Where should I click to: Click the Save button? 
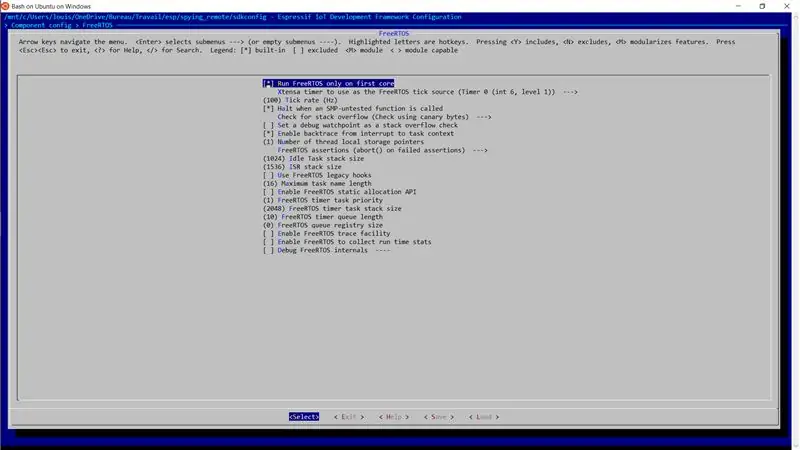click(x=439, y=417)
